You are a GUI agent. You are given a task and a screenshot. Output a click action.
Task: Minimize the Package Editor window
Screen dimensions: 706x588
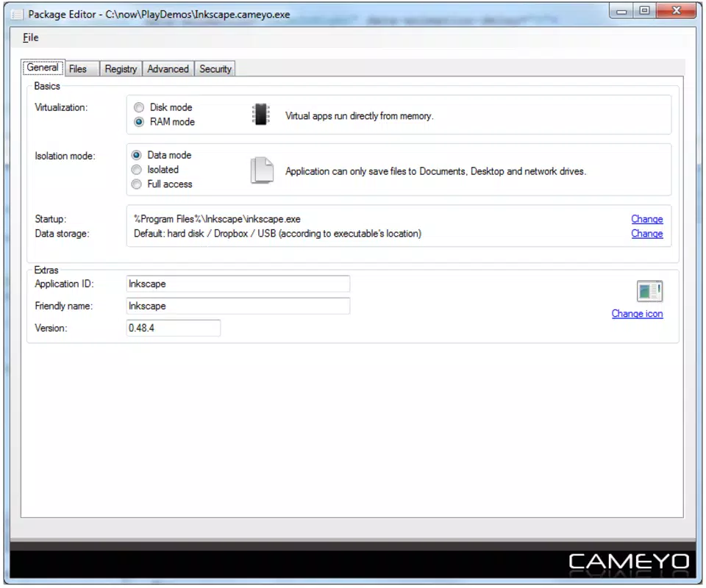click(x=622, y=11)
